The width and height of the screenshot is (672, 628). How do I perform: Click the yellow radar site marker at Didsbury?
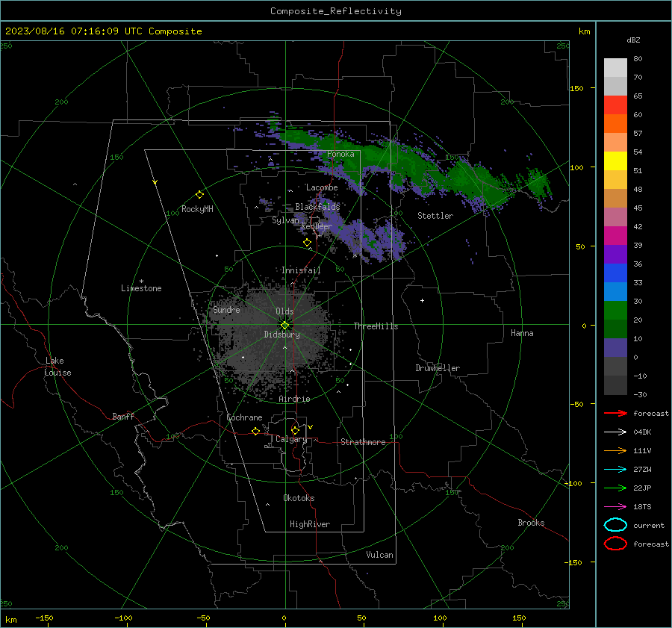click(285, 325)
